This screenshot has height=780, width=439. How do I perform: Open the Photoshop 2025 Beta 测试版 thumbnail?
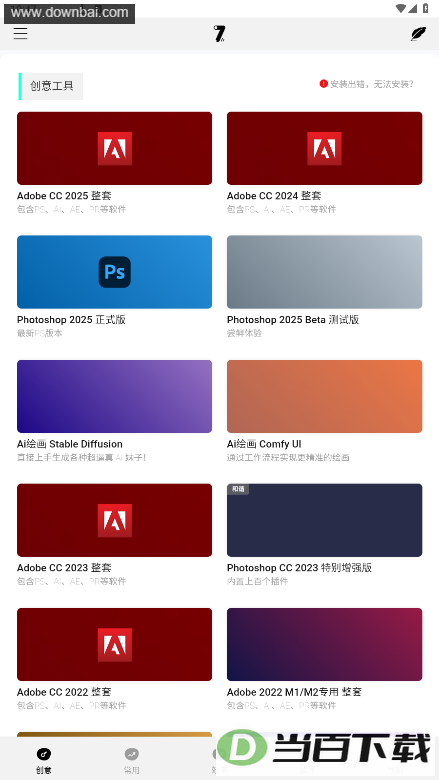pos(325,272)
